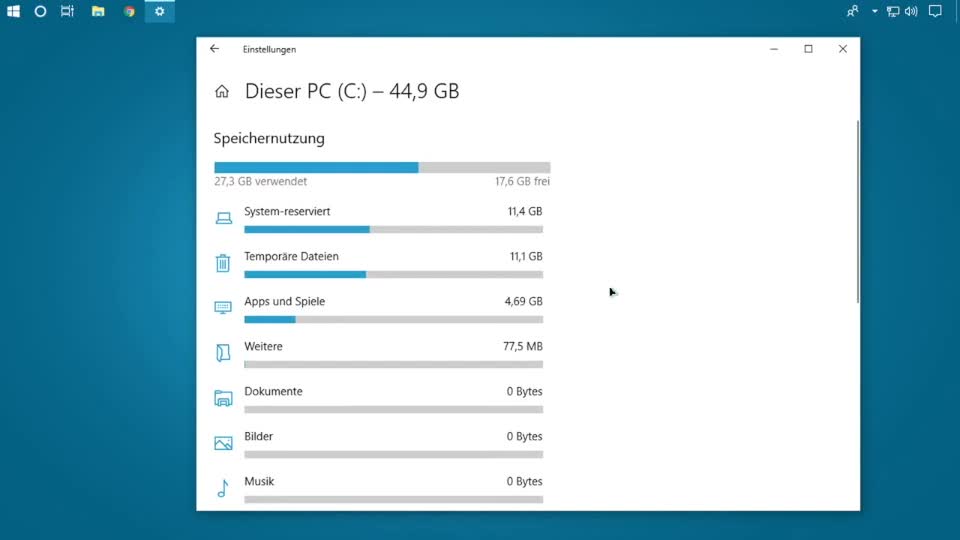The image size is (960, 540).
Task: Open Cortana search circle in taskbar
Action: click(40, 11)
